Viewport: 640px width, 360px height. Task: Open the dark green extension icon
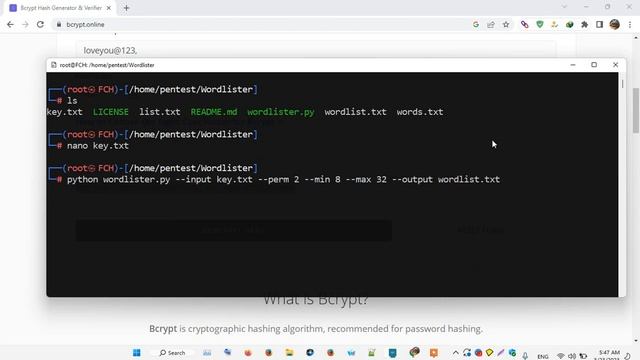569,24
